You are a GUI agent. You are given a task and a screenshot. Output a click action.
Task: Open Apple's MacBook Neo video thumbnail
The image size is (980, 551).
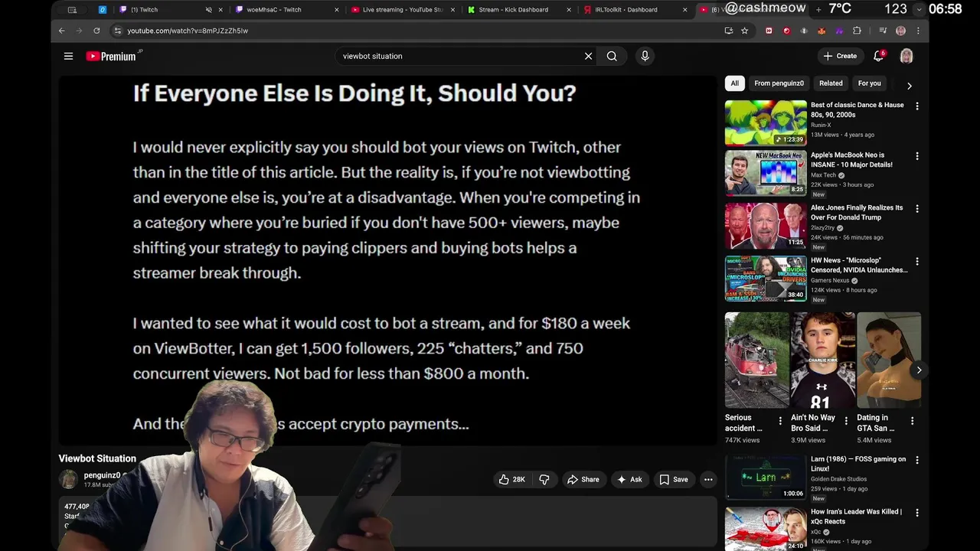766,173
